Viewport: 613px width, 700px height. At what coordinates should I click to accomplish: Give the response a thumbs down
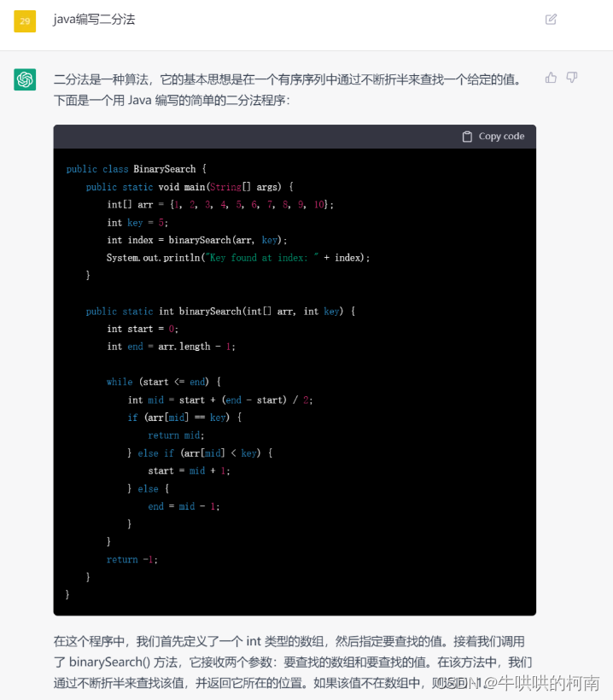pyautogui.click(x=572, y=78)
